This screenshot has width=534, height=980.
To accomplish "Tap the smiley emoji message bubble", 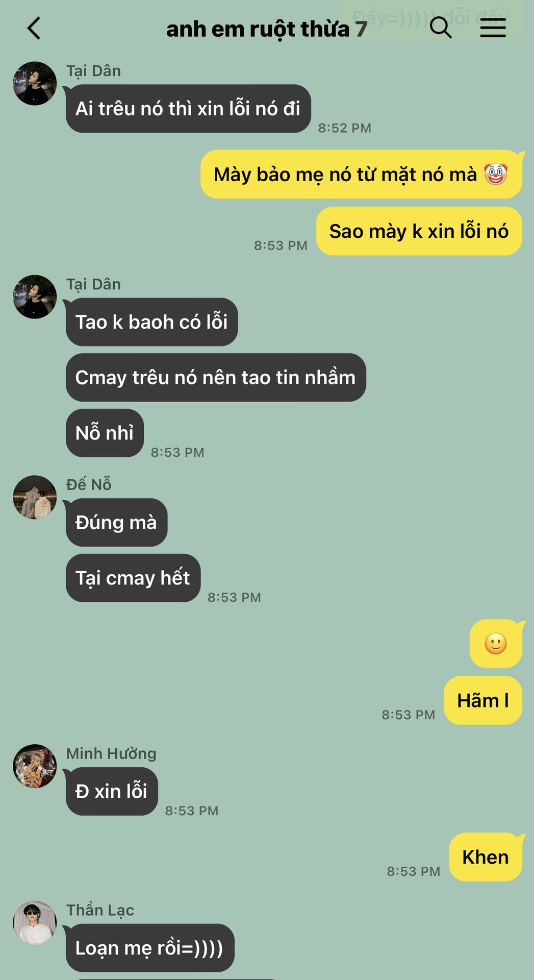I will 496,644.
